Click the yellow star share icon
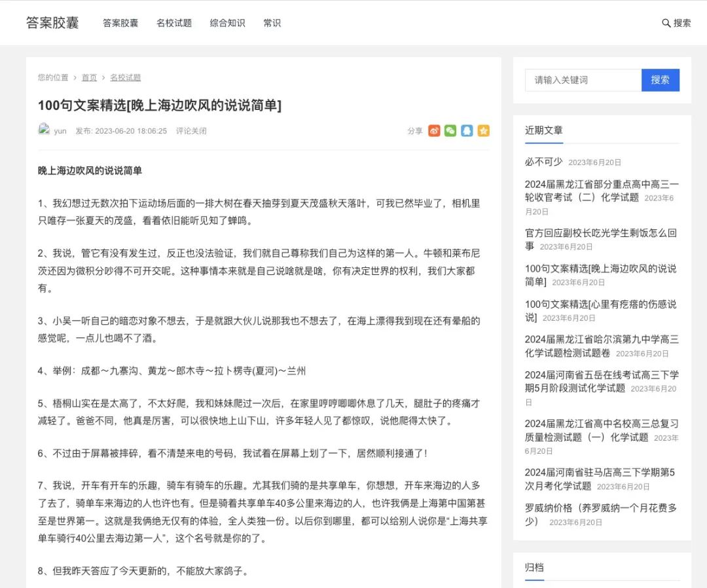Viewport: 707px width, 588px height. [x=483, y=130]
